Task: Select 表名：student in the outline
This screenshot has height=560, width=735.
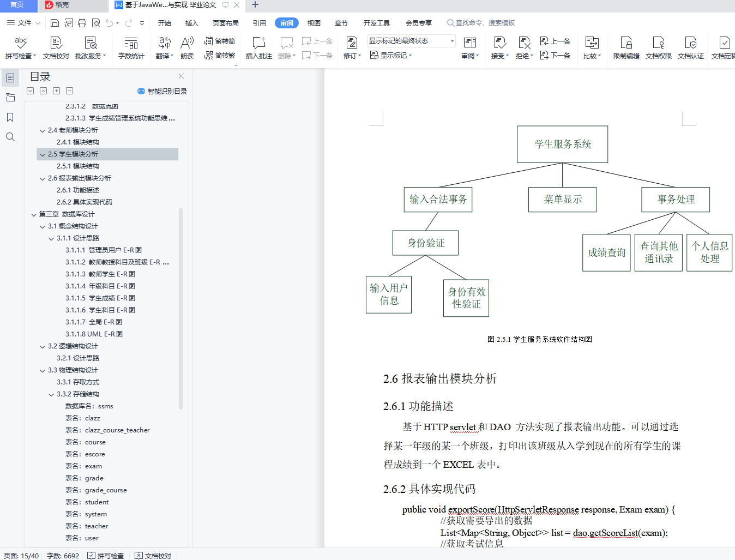Action: pos(87,502)
